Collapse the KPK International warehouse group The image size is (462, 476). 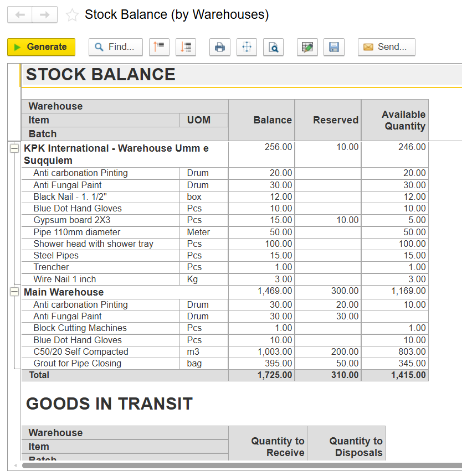(14, 148)
